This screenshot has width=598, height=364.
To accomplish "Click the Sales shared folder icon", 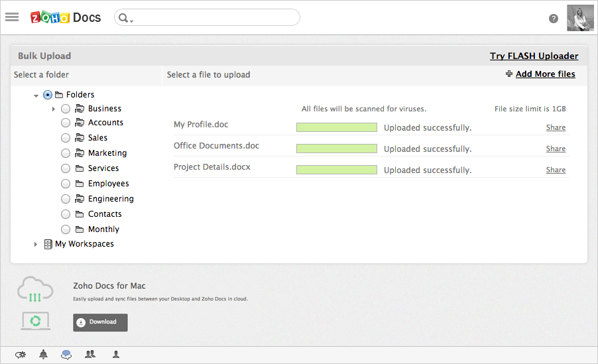I will (80, 138).
